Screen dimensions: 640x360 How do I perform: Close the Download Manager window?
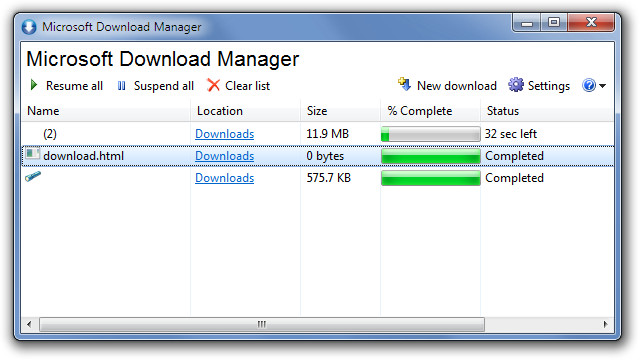click(x=591, y=23)
